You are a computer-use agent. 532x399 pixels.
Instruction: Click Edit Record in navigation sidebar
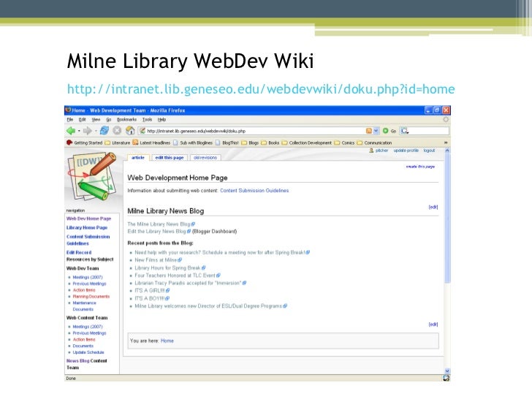coord(79,252)
